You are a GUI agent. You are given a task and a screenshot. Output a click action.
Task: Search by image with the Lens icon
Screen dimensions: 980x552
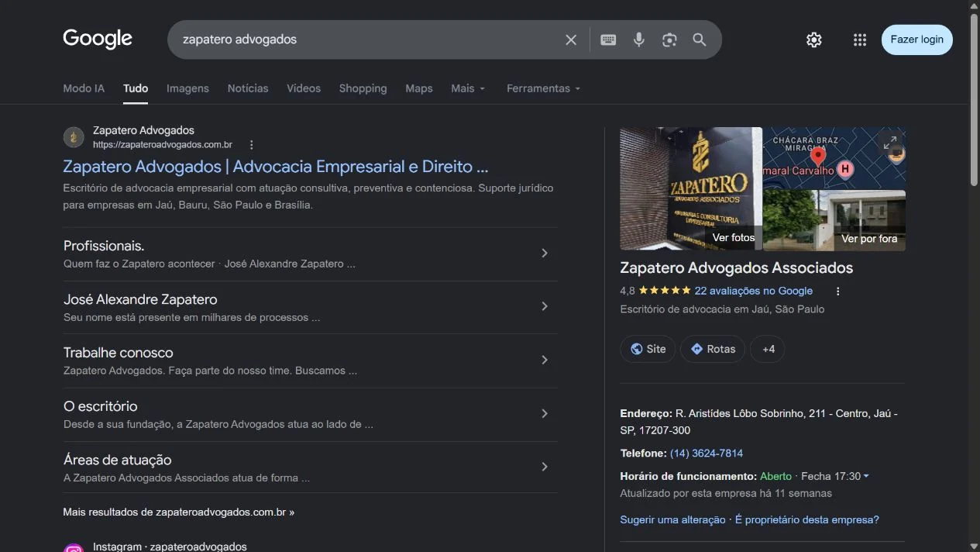click(x=669, y=40)
